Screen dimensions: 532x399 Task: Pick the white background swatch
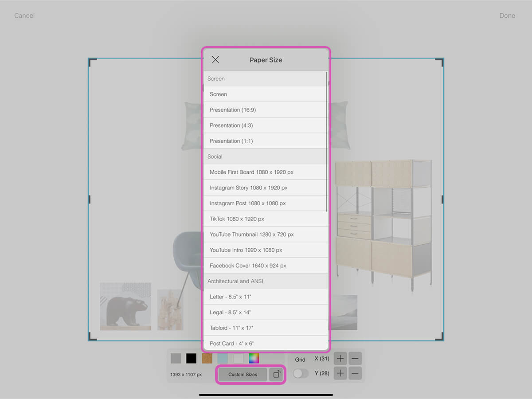tap(238, 358)
